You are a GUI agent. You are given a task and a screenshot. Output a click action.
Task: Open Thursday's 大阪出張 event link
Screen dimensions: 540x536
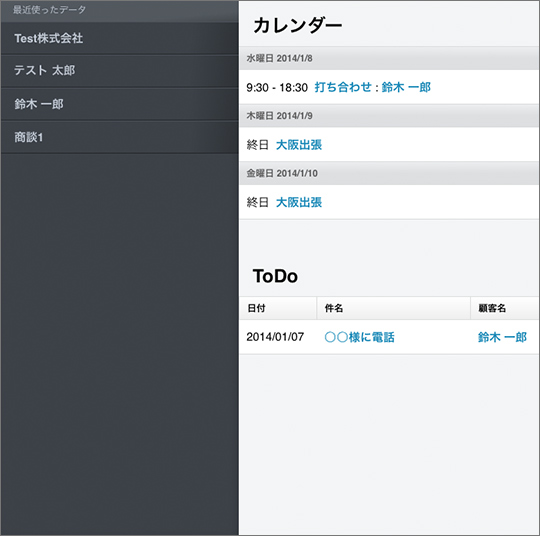pos(299,145)
